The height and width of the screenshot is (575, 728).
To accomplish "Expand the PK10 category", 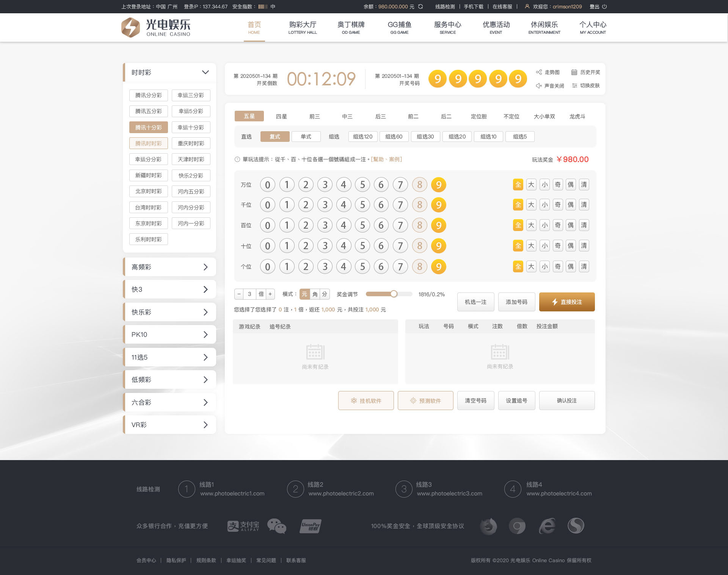I will coord(169,335).
